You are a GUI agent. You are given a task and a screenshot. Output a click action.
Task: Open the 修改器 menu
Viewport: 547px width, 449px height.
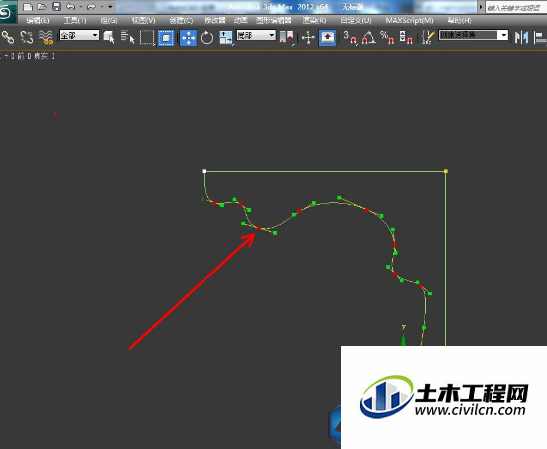215,21
